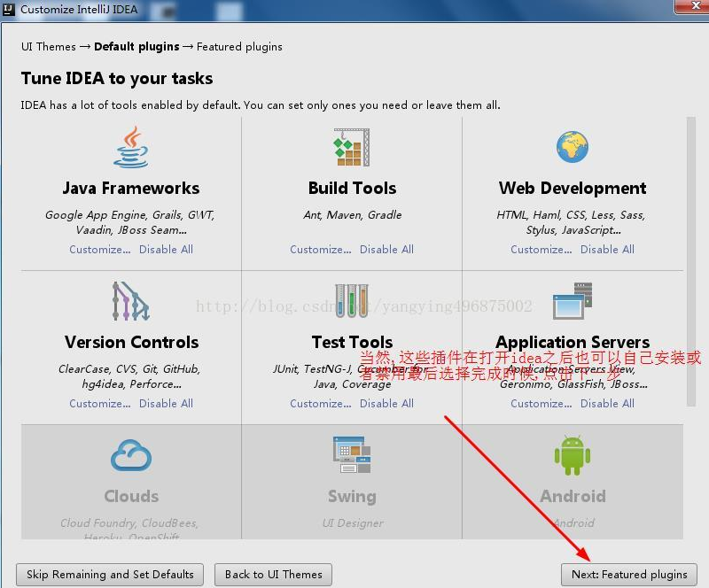Click Skip Remaining and Set Defaults
The width and height of the screenshot is (709, 588).
(x=110, y=575)
